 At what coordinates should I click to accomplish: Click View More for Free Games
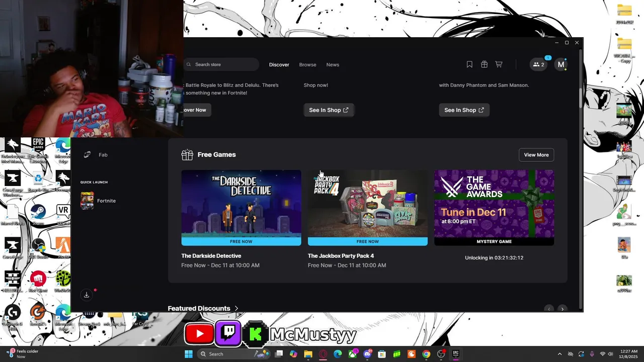pyautogui.click(x=536, y=155)
